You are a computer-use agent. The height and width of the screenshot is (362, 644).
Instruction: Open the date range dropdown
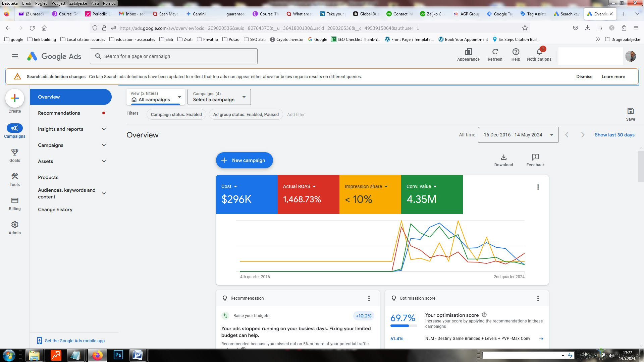click(x=518, y=135)
